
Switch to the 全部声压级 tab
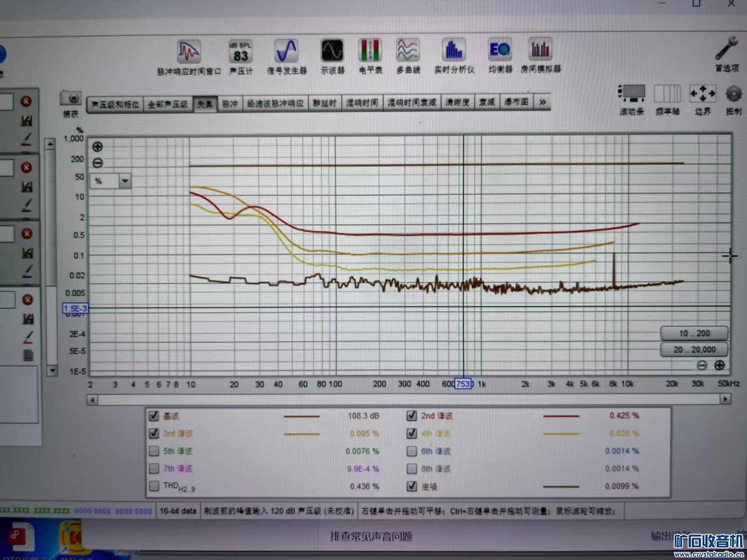point(168,104)
